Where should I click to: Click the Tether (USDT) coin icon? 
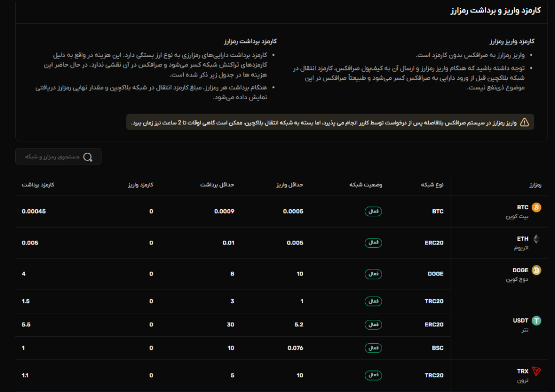537,321
